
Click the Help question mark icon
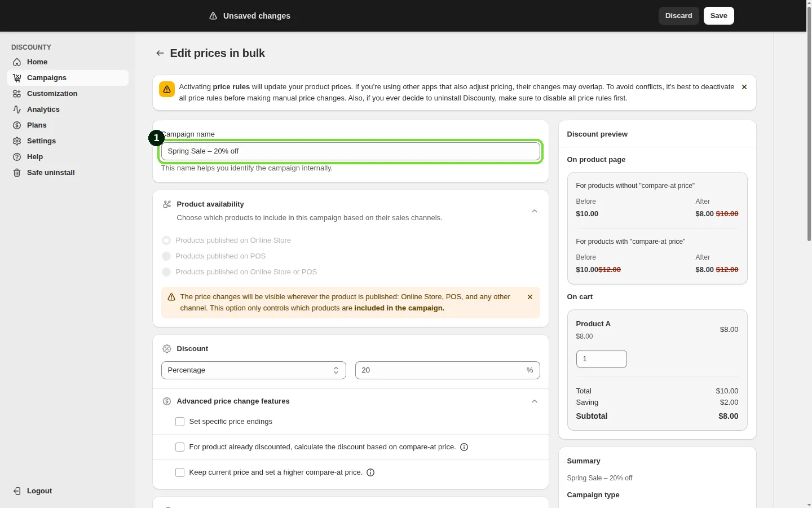click(17, 157)
